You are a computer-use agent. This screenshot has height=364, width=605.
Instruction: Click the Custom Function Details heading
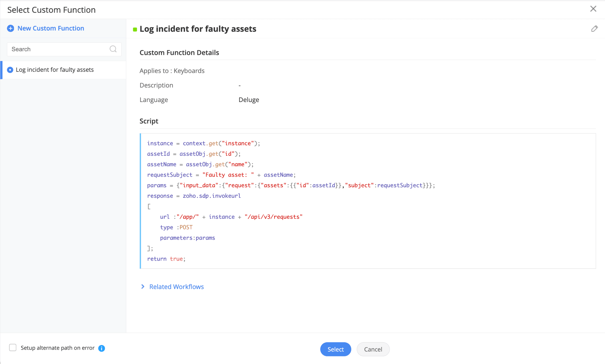tap(179, 53)
